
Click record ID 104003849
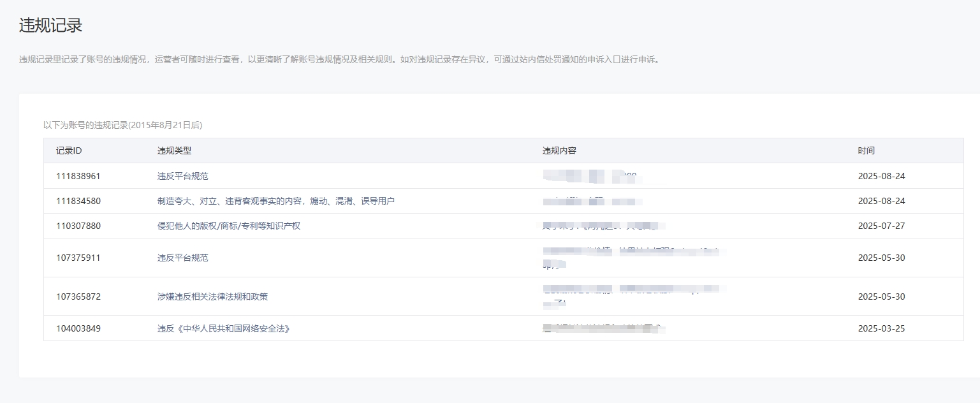(x=78, y=328)
